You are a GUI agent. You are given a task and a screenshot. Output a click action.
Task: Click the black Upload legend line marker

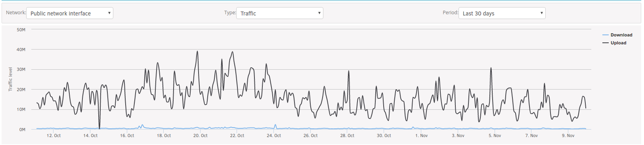pyautogui.click(x=605, y=43)
